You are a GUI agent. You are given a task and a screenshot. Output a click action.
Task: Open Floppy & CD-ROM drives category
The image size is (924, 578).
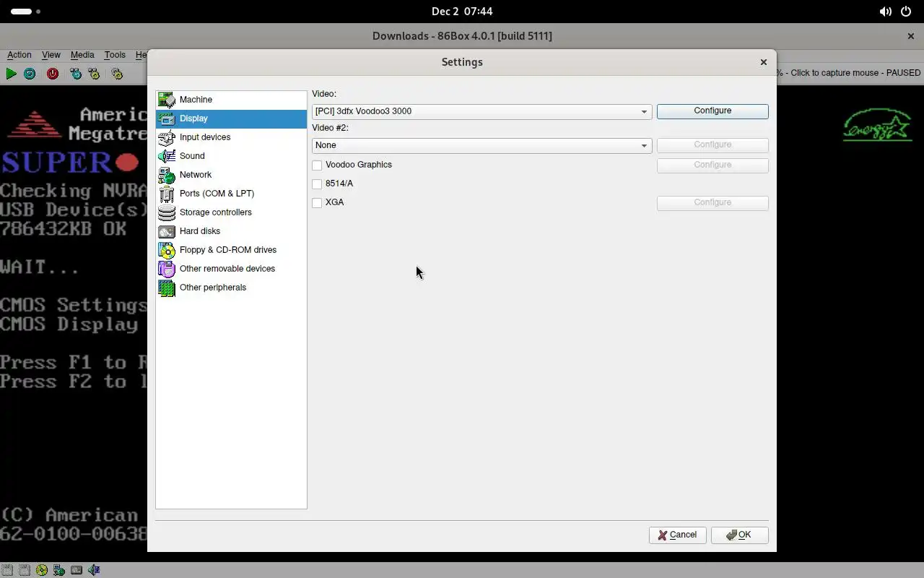click(x=231, y=250)
